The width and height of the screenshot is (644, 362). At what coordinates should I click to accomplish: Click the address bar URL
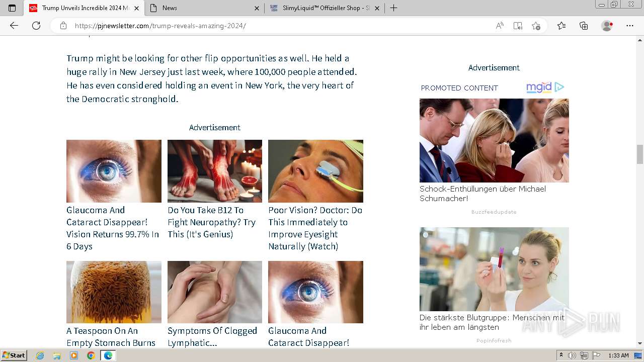point(160,26)
